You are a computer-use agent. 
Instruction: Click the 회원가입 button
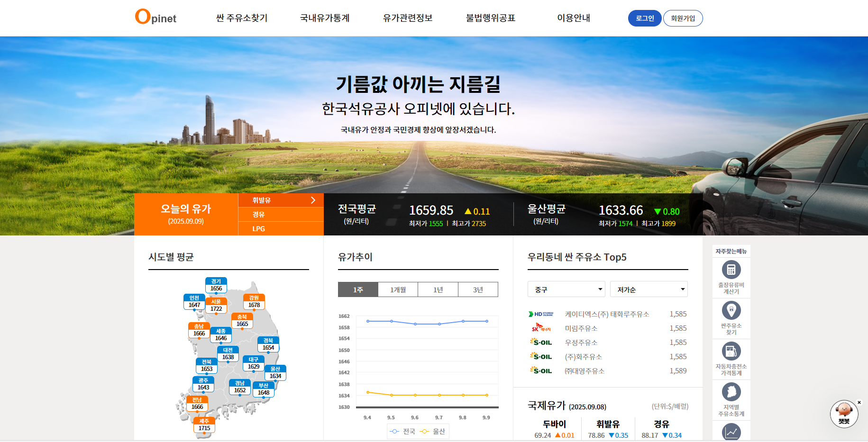pyautogui.click(x=683, y=18)
